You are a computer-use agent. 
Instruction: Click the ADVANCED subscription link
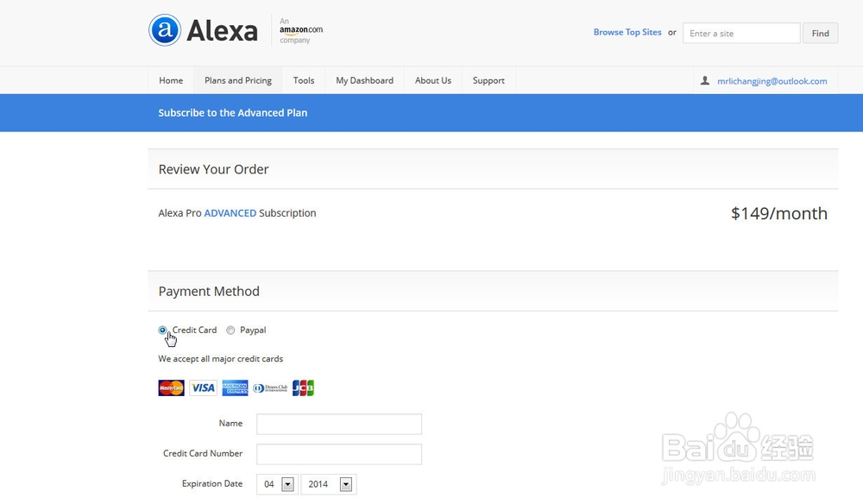(x=230, y=213)
